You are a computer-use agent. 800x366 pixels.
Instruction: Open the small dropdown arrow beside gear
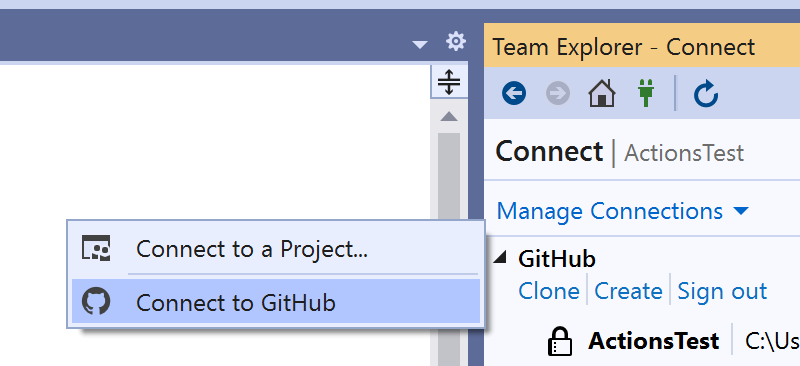(x=420, y=45)
